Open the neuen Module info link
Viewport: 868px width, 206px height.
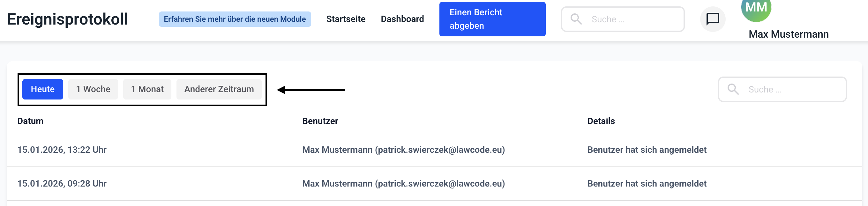pos(235,19)
